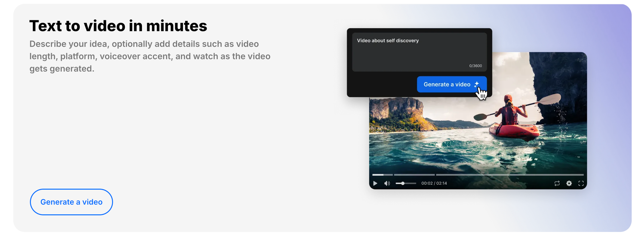The height and width of the screenshot is (241, 644).
Task: Click the video progress bar
Action: coord(478,175)
